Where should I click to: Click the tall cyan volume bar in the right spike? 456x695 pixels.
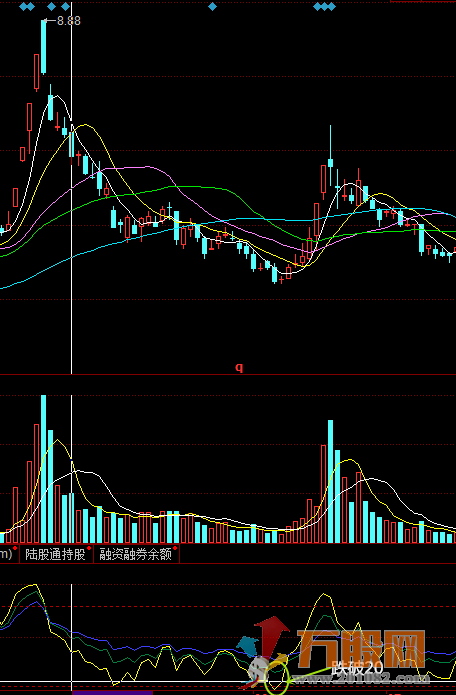[331, 481]
